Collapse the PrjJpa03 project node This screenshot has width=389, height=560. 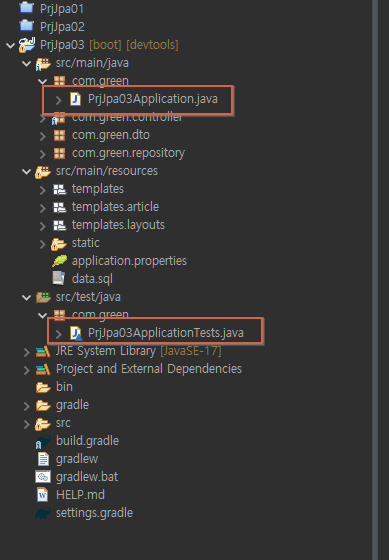(10, 45)
